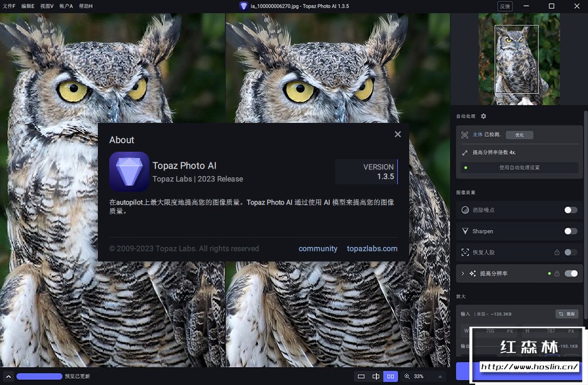Click the 提高分辨率倍数 4x text
The image size is (588, 385).
pyautogui.click(x=494, y=152)
